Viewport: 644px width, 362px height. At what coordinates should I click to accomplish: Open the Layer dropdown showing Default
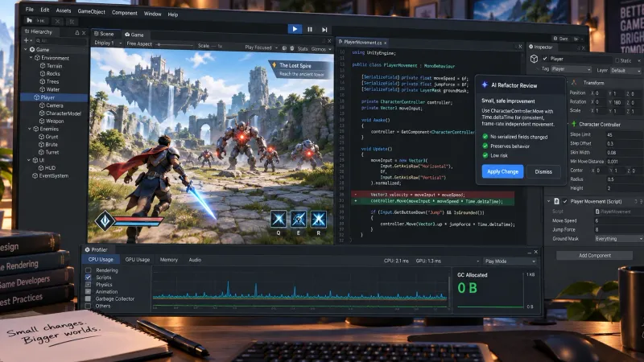625,71
